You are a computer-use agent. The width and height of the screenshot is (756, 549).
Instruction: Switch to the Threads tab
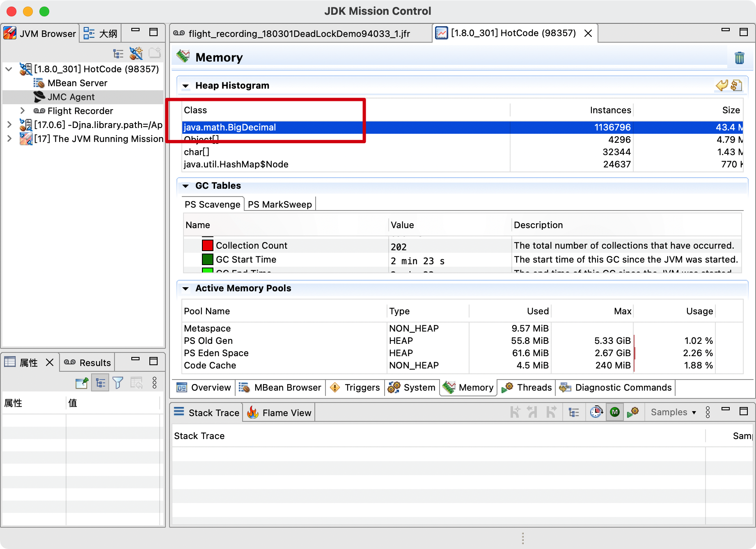(527, 387)
